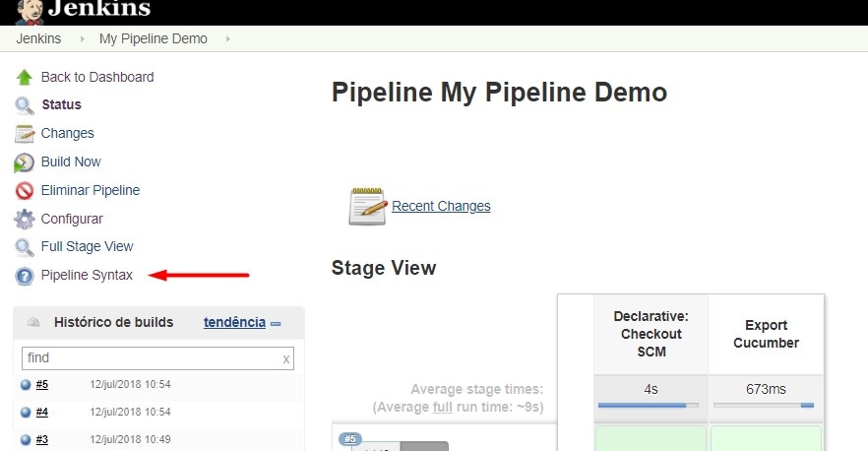Open the Changes link in sidebar

(x=68, y=133)
